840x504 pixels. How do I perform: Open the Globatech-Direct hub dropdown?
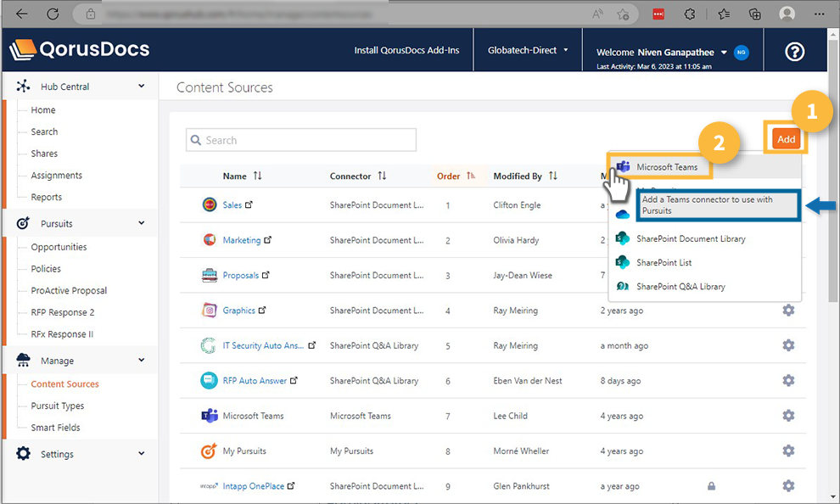pos(528,50)
